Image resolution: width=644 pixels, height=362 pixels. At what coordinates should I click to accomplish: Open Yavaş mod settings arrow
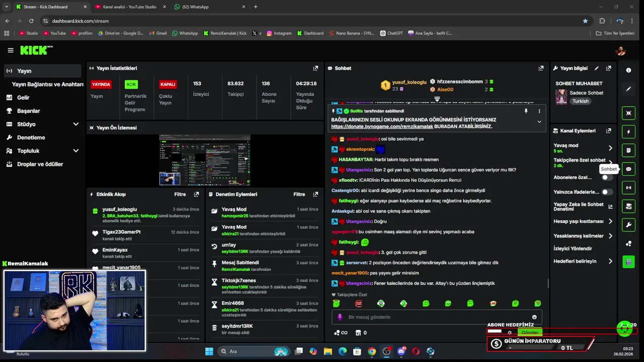[610, 148]
